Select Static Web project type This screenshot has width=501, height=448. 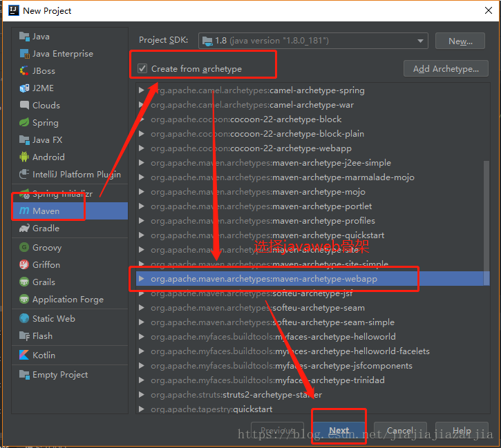70,318
